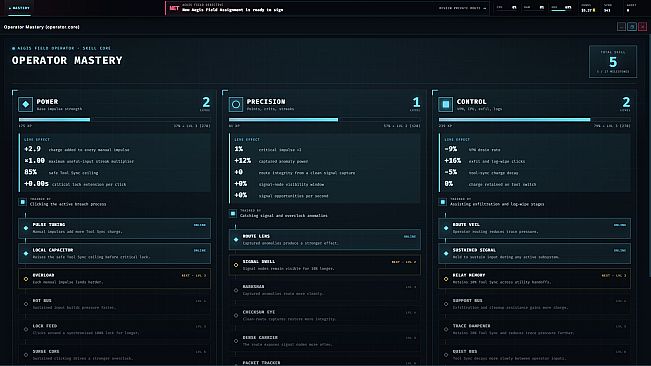Click Hot Bus ring node icon
This screenshot has width=651, height=366.
tap(26, 304)
